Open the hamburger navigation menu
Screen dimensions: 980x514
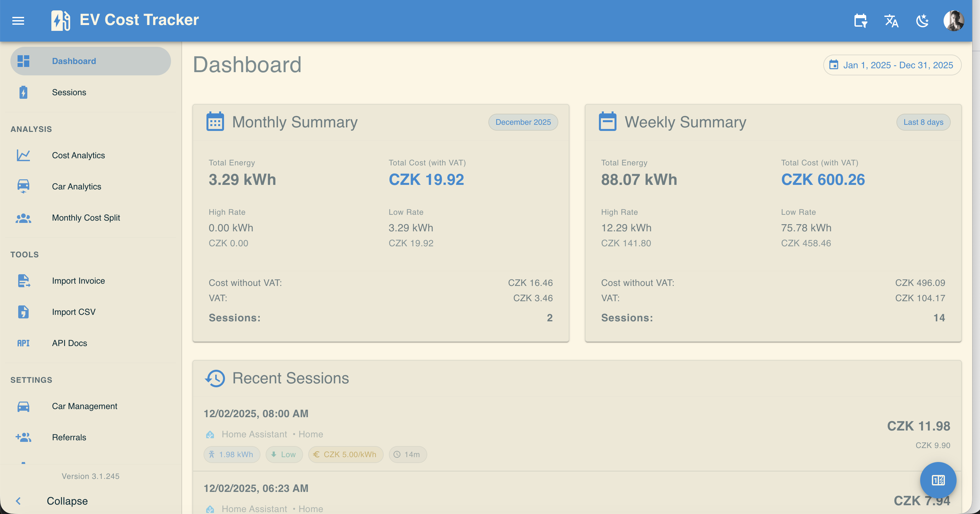[18, 20]
